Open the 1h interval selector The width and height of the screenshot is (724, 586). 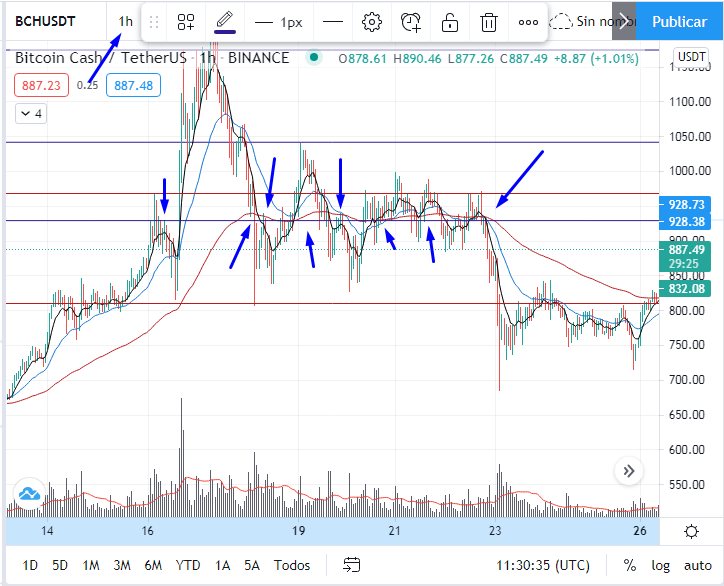[x=125, y=21]
